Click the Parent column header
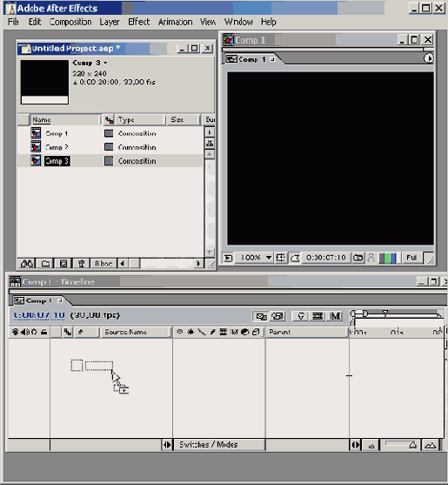 (x=306, y=332)
